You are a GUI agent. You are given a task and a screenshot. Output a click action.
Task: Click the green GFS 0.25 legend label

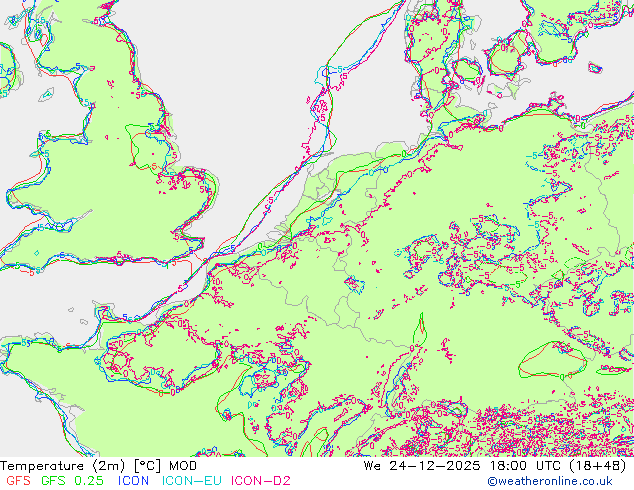point(72,481)
